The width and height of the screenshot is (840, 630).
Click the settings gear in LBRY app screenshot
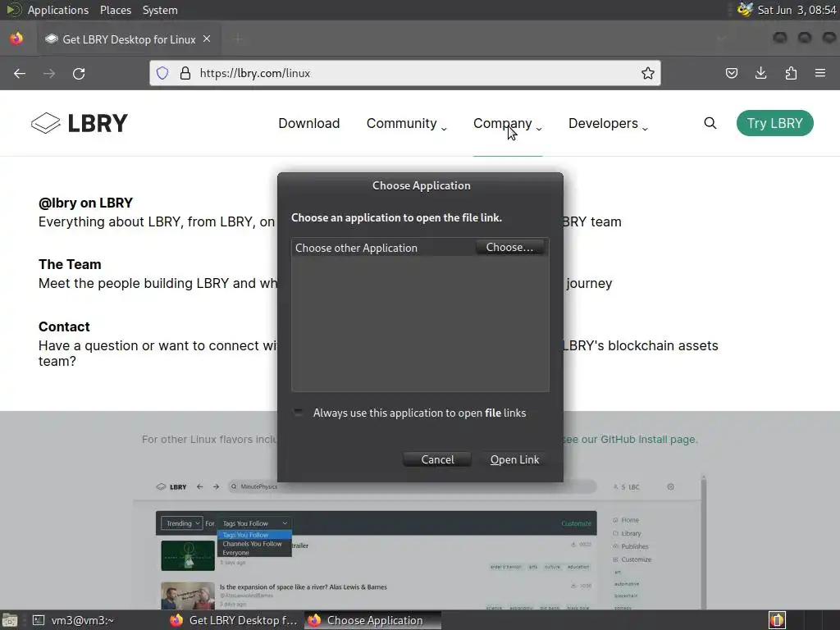point(671,487)
